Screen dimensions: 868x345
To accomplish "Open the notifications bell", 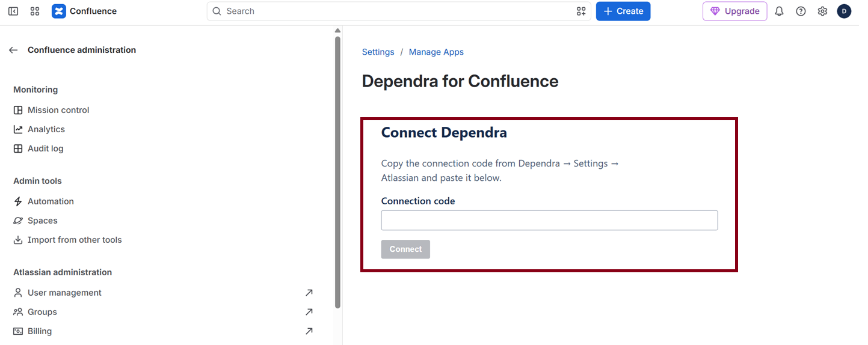I will pyautogui.click(x=779, y=11).
